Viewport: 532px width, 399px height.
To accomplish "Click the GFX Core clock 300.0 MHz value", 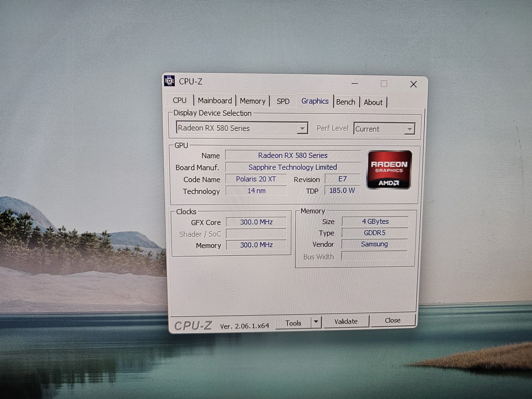I will pyautogui.click(x=256, y=222).
